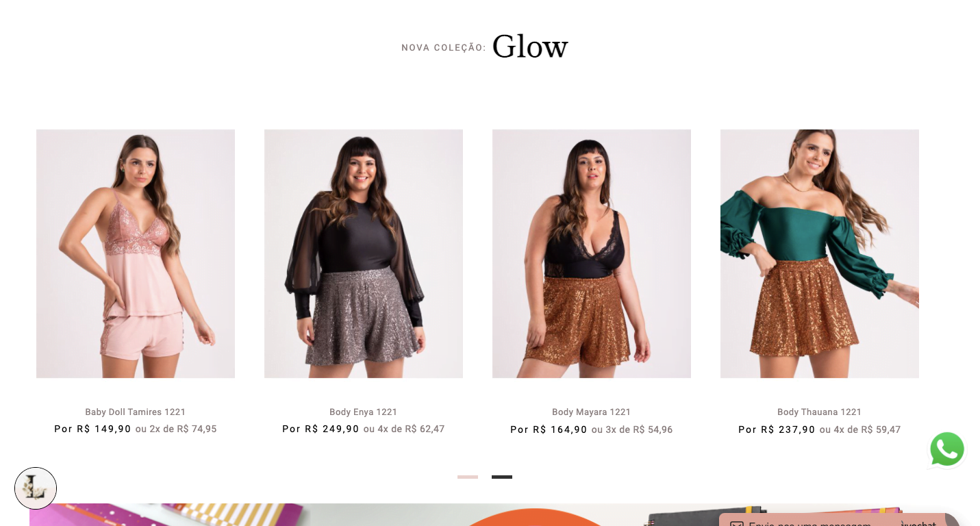This screenshot has width=980, height=526.
Task: Open Baby Doll Tamires 1221 photo
Action: pyautogui.click(x=136, y=253)
